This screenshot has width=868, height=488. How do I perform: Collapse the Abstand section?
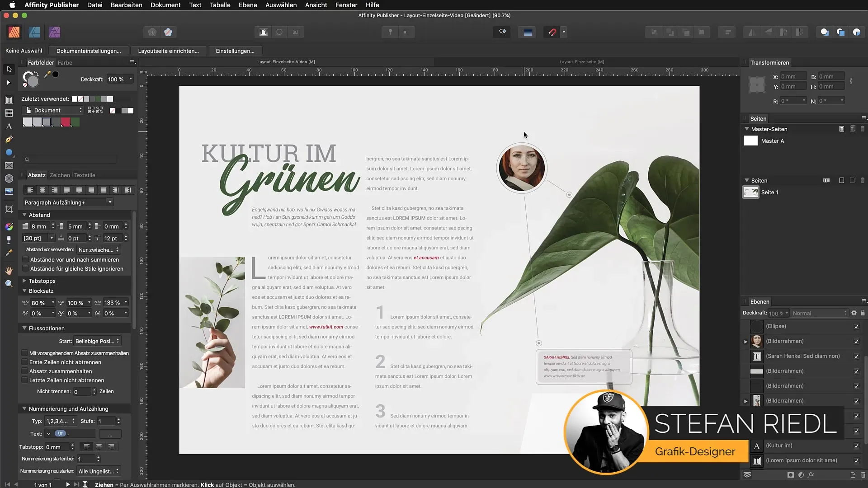click(24, 215)
